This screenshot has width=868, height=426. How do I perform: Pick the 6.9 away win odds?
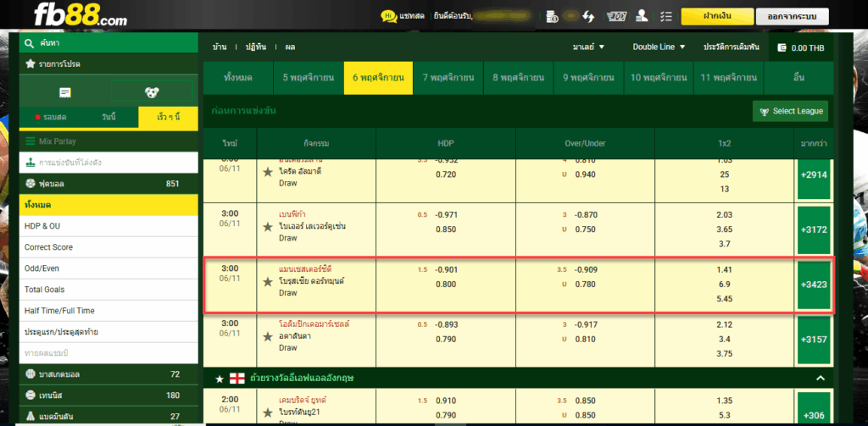coord(724,285)
